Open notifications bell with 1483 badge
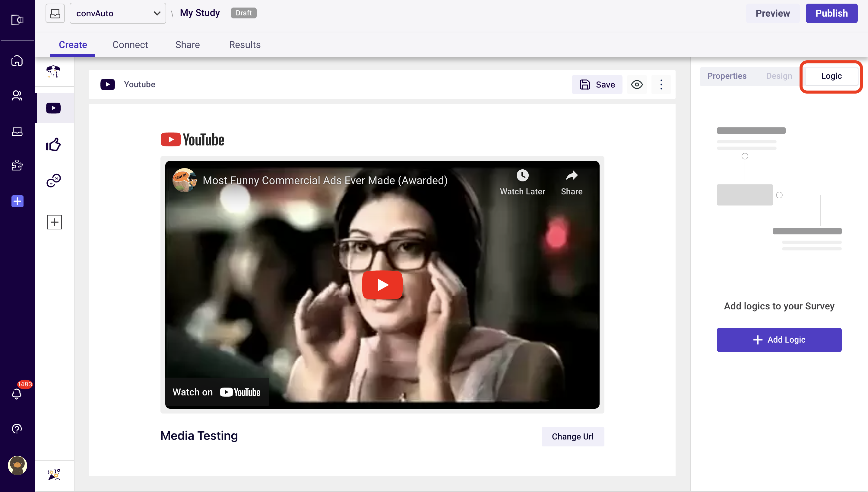The height and width of the screenshot is (492, 868). 17,394
